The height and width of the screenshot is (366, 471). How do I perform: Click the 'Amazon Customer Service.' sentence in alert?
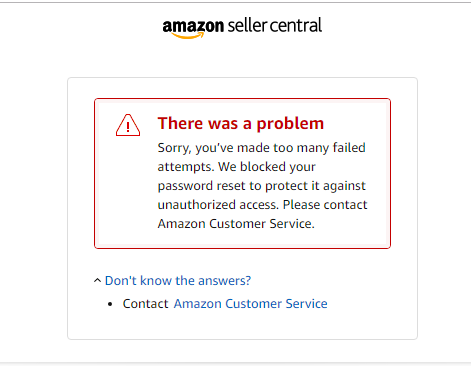point(236,224)
